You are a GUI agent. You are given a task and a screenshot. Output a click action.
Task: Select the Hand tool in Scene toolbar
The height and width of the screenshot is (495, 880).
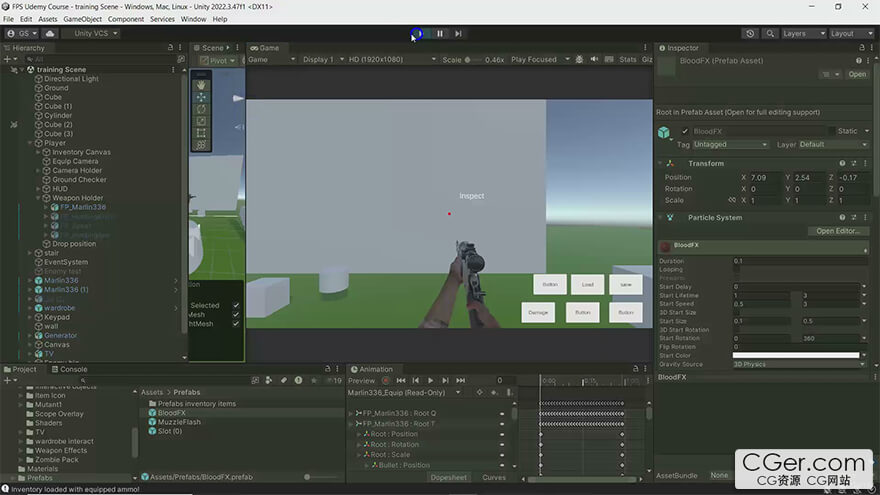click(x=201, y=85)
